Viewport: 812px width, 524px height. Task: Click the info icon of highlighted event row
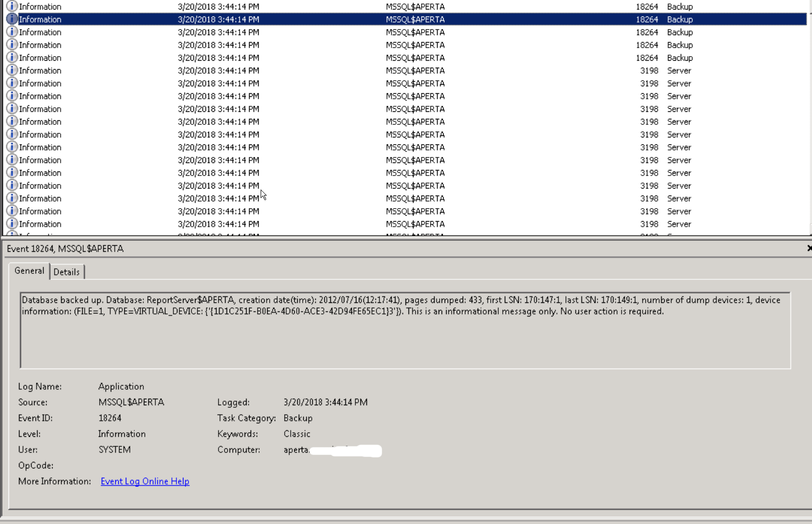(x=12, y=19)
